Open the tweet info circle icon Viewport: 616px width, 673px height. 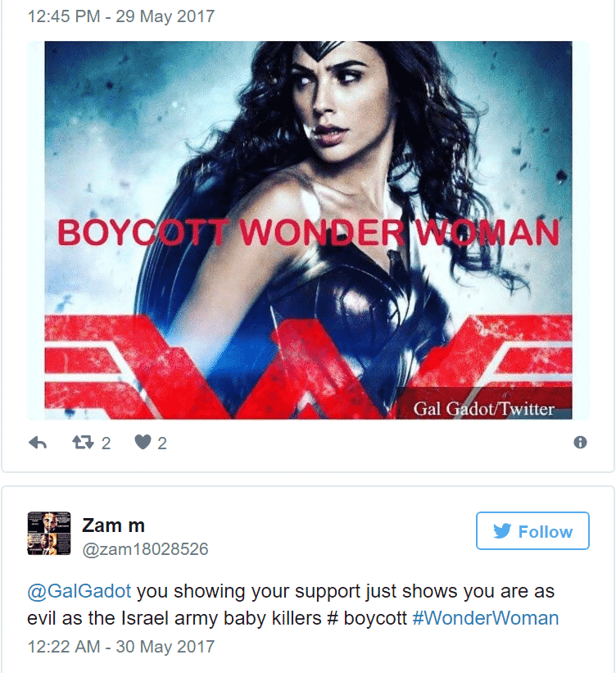click(x=580, y=442)
